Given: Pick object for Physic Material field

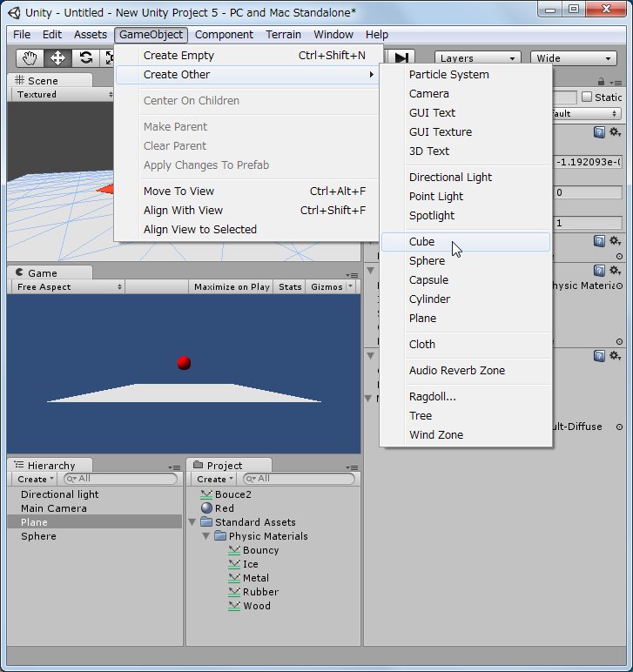Looking at the screenshot, I should point(620,286).
